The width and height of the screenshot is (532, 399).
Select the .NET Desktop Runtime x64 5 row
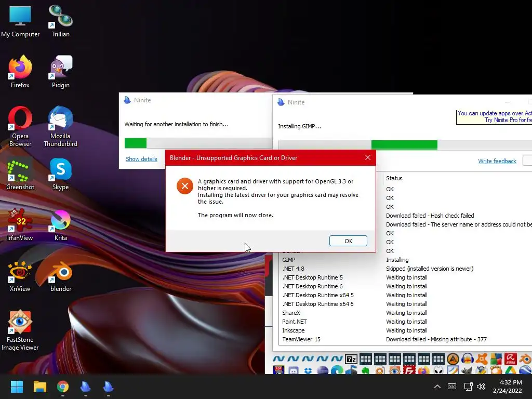[405, 295]
